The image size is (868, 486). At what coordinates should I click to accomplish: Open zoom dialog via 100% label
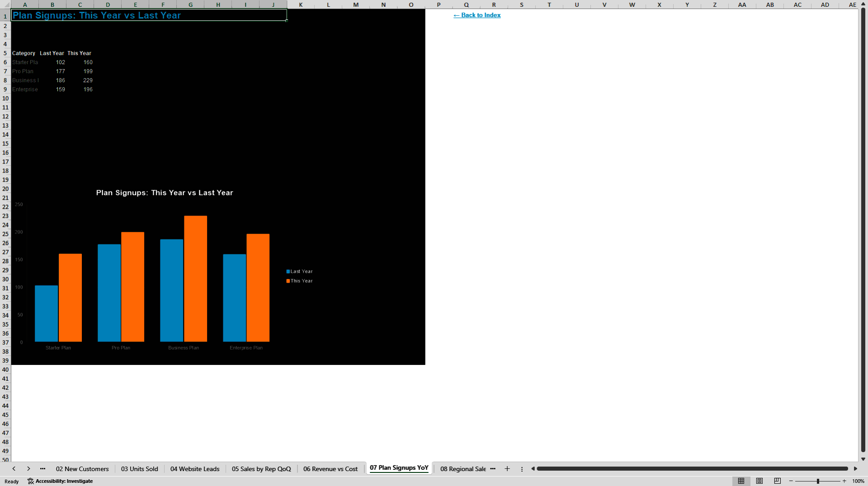point(858,481)
